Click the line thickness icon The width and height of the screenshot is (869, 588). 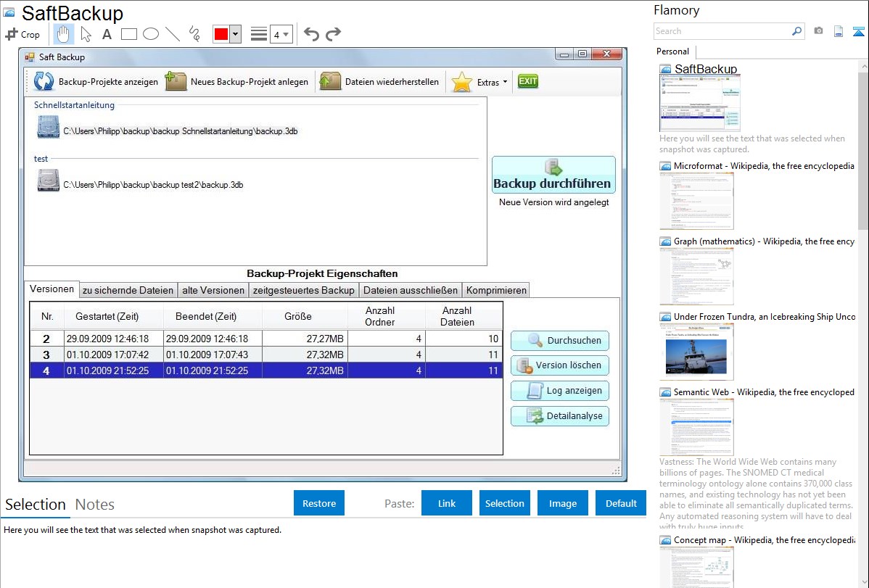(x=259, y=34)
